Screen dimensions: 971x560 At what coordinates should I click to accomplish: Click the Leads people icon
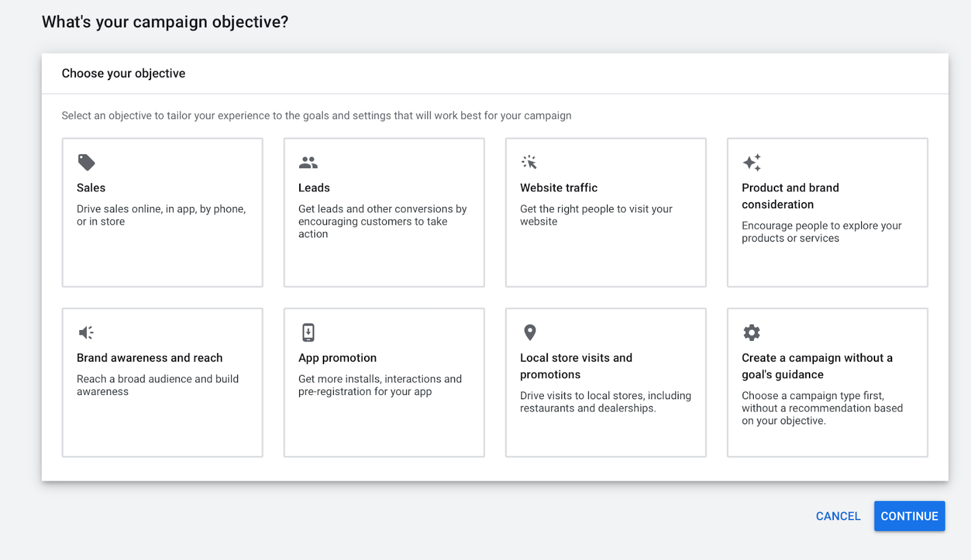coord(308,163)
